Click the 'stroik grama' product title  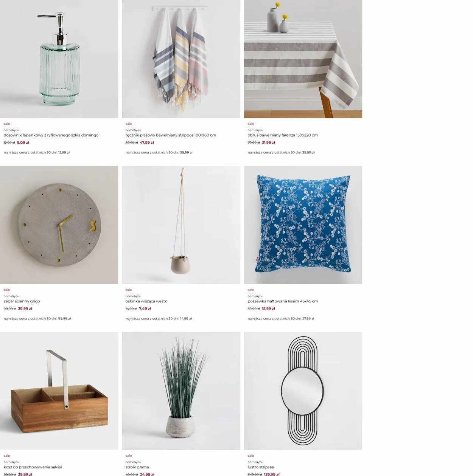tap(137, 467)
